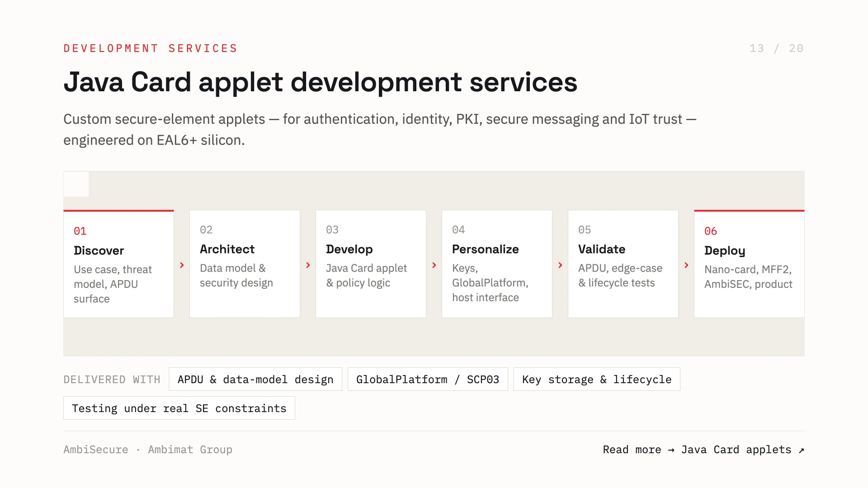The image size is (868, 488).
Task: Click the subtitle paragraph about custom secure-element applets
Action: tap(380, 130)
